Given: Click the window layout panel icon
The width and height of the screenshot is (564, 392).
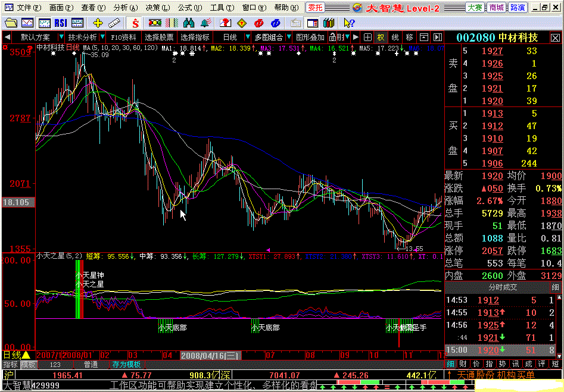Looking at the screenshot, I should 313,23.
